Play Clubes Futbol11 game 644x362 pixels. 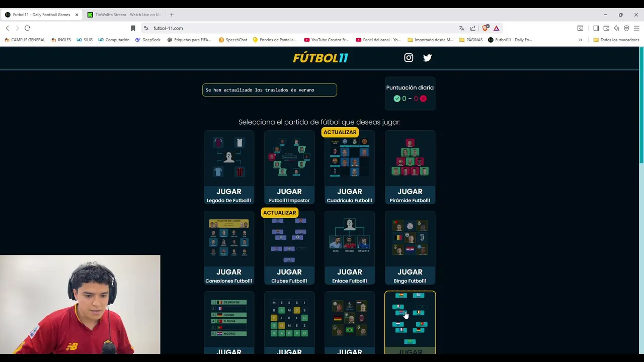(x=289, y=248)
